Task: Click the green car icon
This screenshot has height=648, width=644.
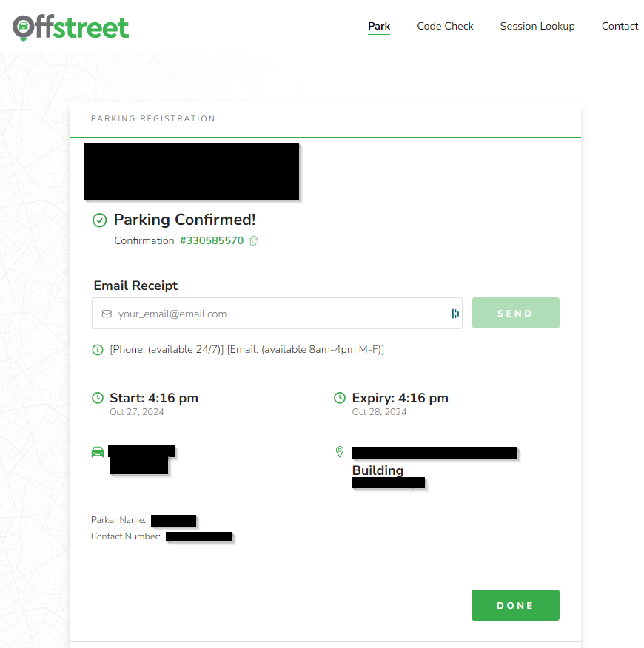Action: pyautogui.click(x=98, y=452)
